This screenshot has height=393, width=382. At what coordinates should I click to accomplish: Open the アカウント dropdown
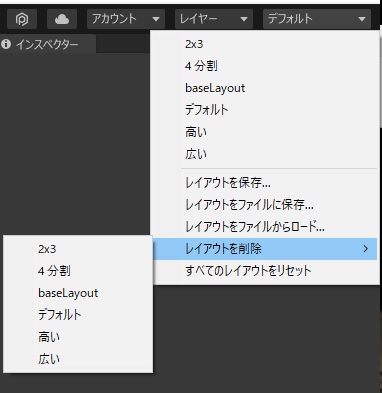click(x=126, y=19)
